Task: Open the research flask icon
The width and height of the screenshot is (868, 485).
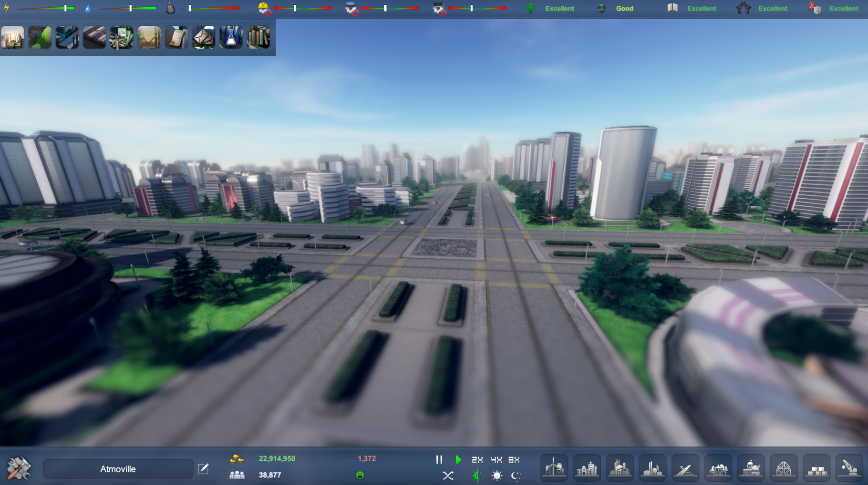Action: pyautogui.click(x=231, y=37)
